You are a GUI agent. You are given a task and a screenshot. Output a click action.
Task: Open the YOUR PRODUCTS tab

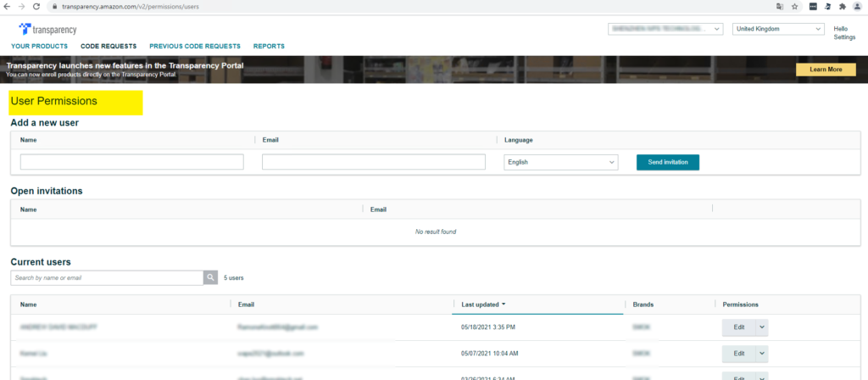(39, 47)
